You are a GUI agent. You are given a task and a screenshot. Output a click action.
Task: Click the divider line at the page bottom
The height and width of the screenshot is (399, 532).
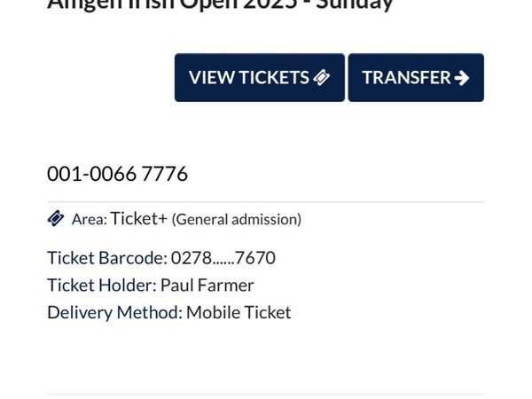(x=266, y=395)
